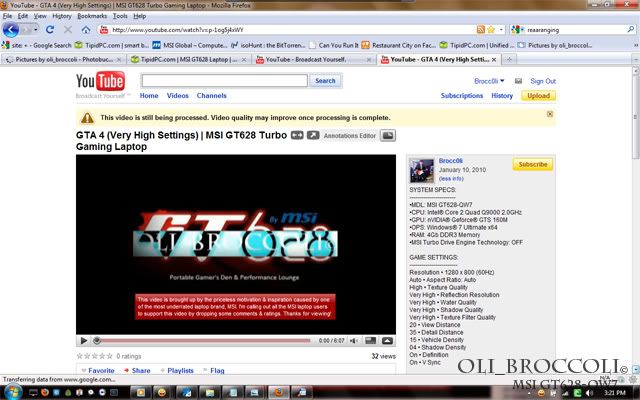Open the Channels link

coord(211,96)
